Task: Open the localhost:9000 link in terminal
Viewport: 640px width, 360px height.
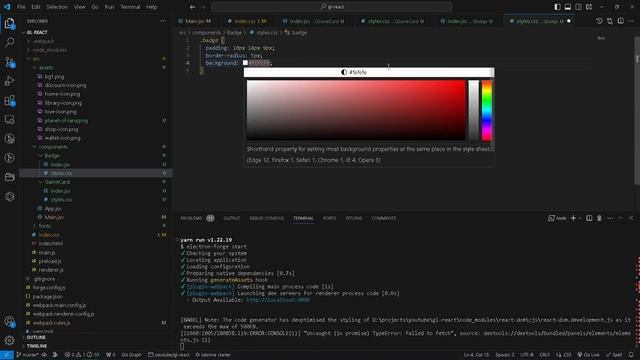Action: [278, 300]
